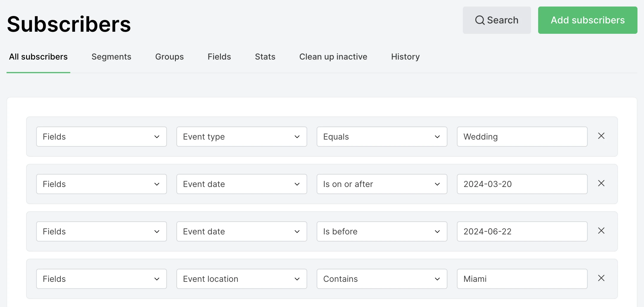Open the 'Is on or after' dropdown
Viewport: 644px width, 307px height.
382,184
